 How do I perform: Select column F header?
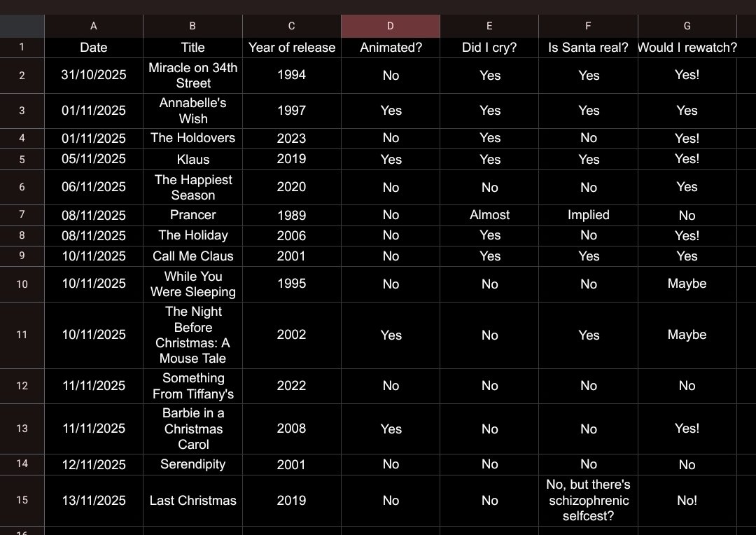click(588, 26)
